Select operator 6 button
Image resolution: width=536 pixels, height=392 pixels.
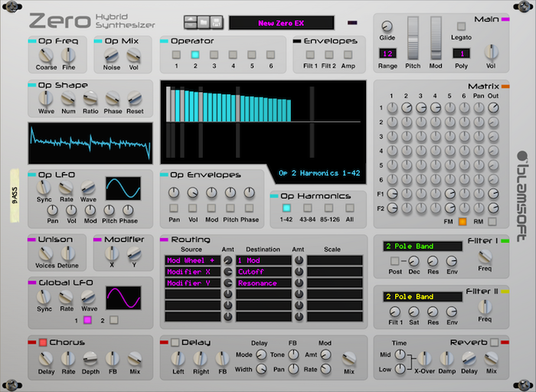coord(271,54)
